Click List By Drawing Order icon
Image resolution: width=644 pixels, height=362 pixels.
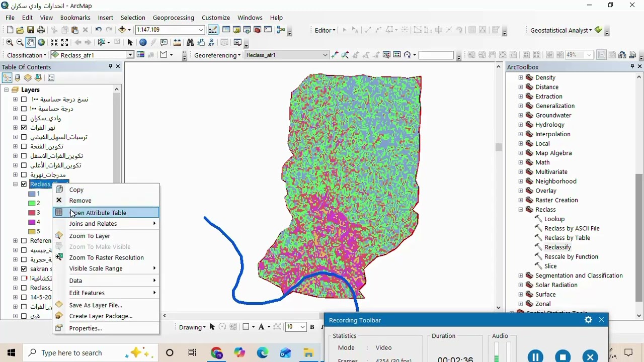tap(7, 77)
